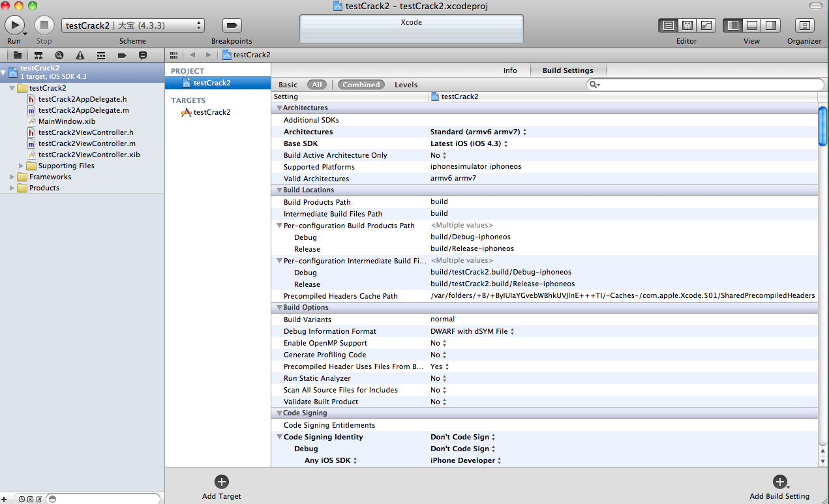Switch filter to Basic settings
Image resolution: width=829 pixels, height=504 pixels.
[x=288, y=85]
